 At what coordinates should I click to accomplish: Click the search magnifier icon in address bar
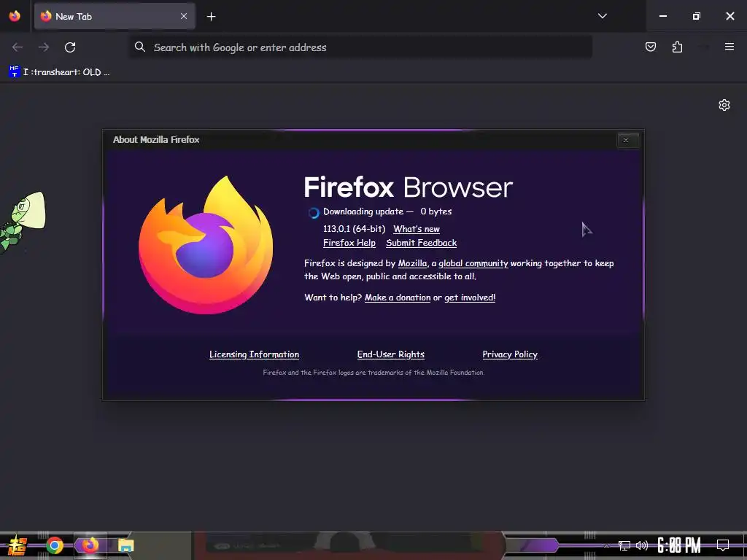coord(139,47)
